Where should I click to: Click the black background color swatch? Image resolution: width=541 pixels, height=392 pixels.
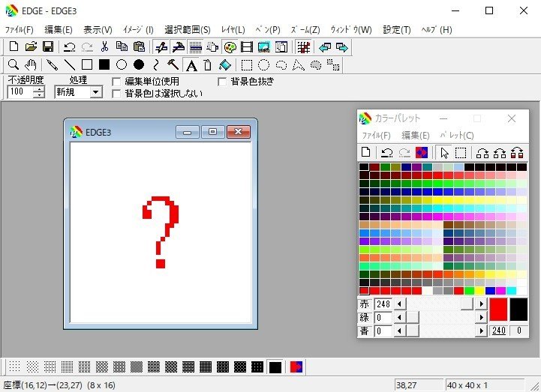pyautogui.click(x=518, y=310)
